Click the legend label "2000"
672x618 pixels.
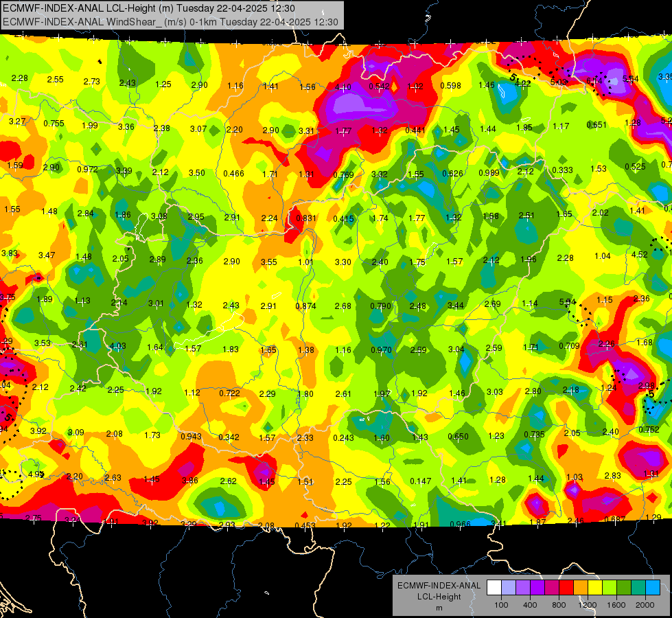pyautogui.click(x=645, y=605)
